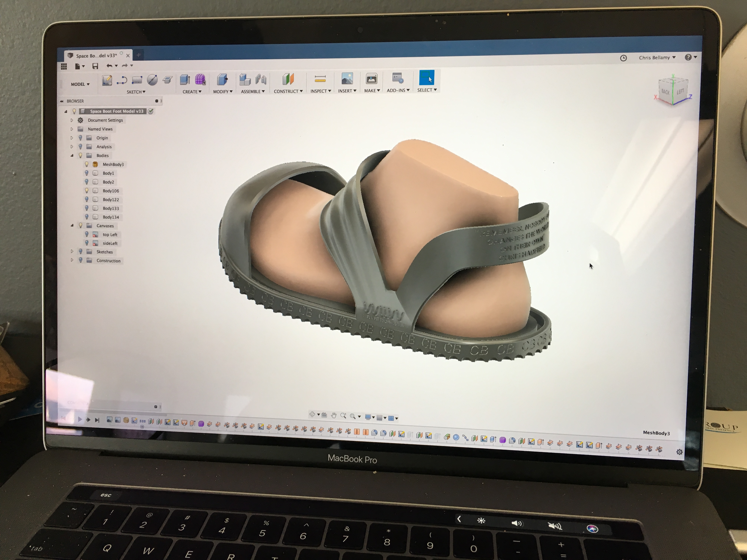Expand the Sketches folder
747x560 pixels.
click(72, 251)
